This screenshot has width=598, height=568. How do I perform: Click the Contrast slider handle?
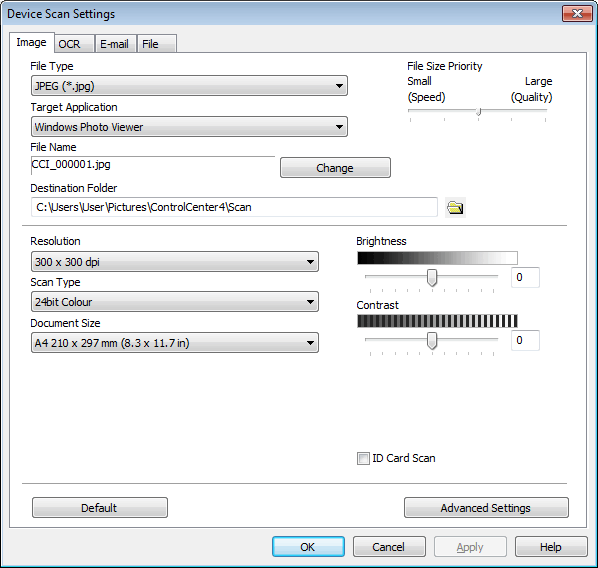pyautogui.click(x=432, y=340)
